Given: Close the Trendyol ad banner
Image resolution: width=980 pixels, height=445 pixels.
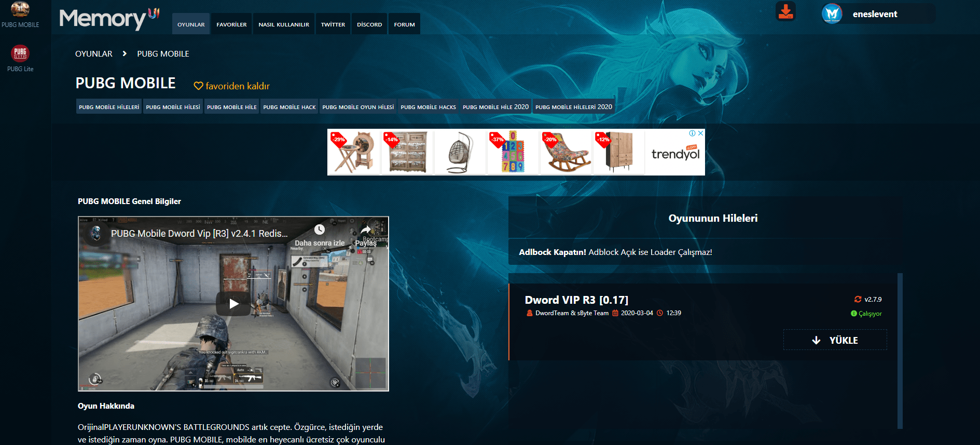Looking at the screenshot, I should click(x=700, y=133).
